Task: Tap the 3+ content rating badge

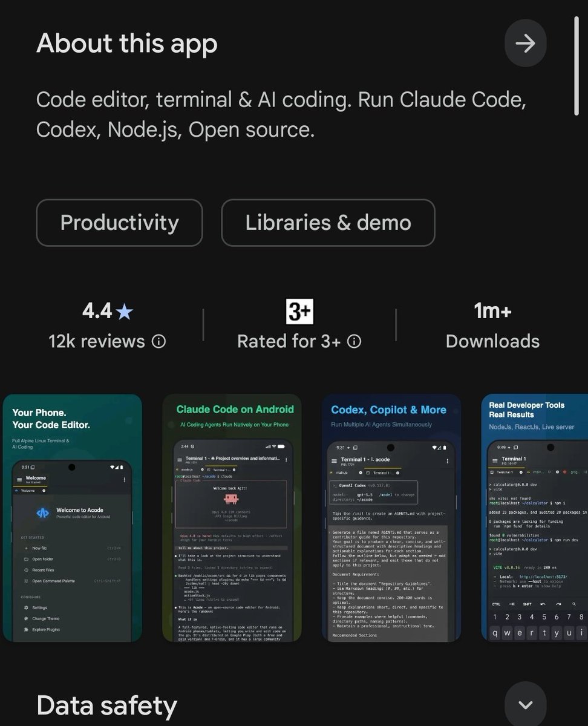Action: (299, 312)
